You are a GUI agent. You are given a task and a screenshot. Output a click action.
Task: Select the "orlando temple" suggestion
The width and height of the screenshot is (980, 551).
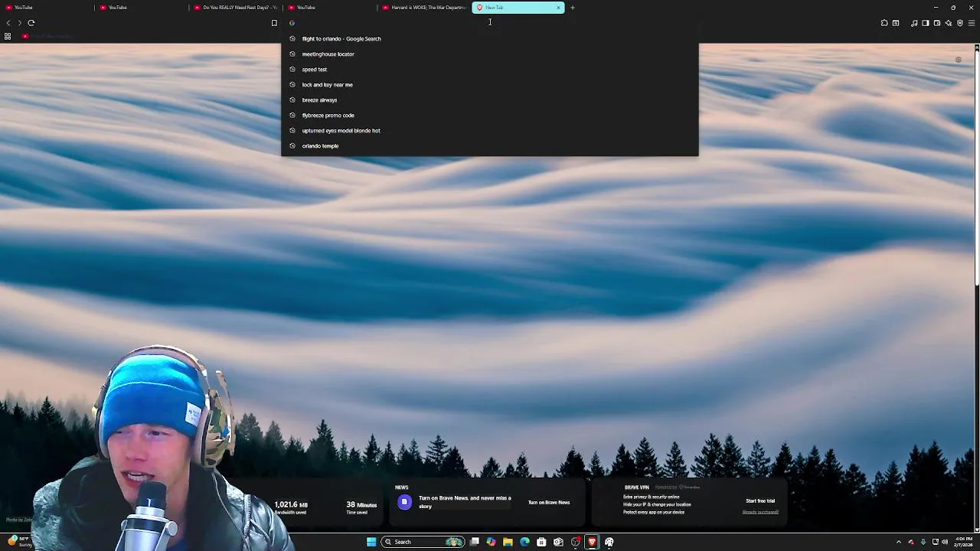(x=490, y=145)
